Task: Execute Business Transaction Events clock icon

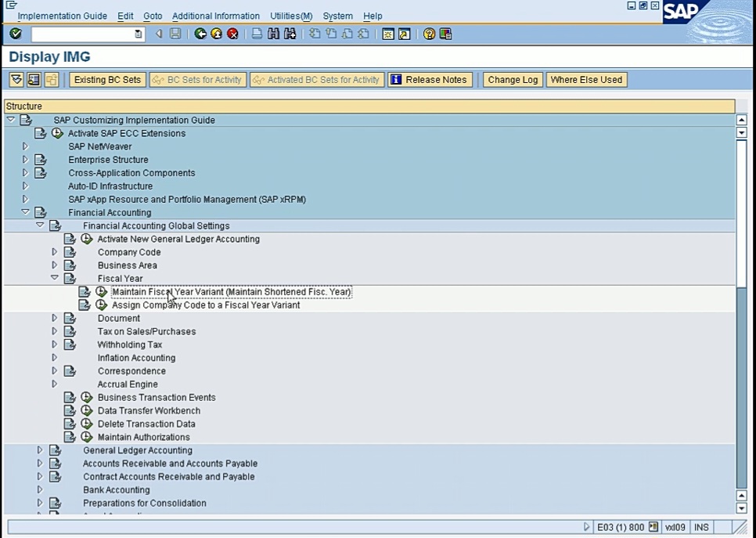Action: point(86,397)
